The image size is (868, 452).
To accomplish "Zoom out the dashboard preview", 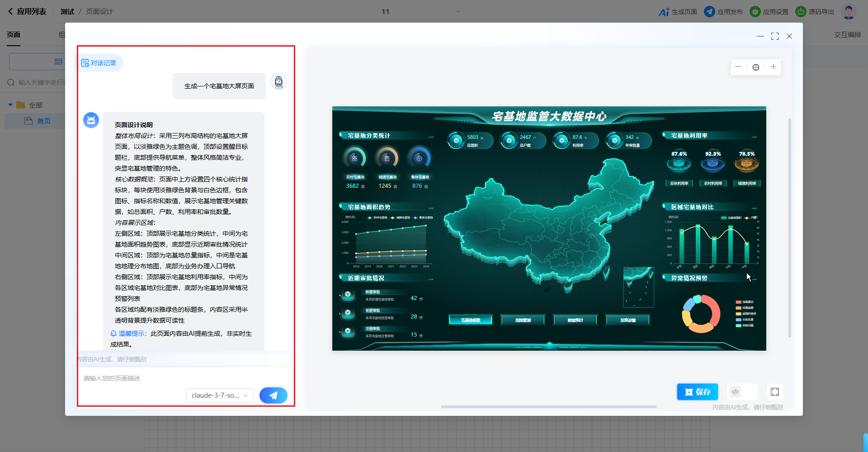I will click(x=738, y=67).
